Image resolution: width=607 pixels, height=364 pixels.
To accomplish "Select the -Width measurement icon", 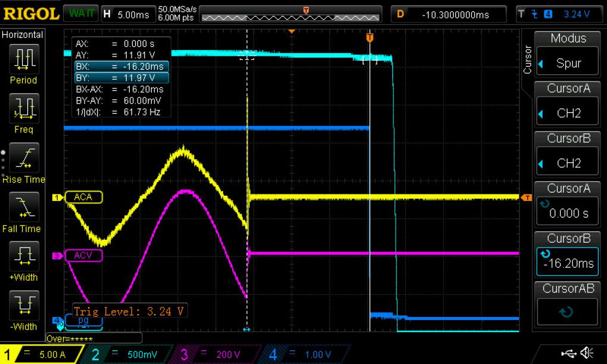I will point(24,305).
